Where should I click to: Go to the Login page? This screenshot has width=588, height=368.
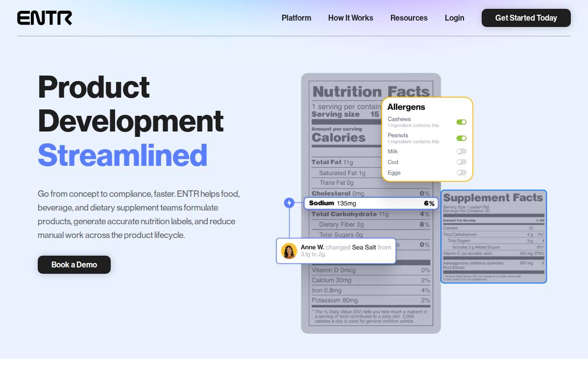pyautogui.click(x=455, y=18)
